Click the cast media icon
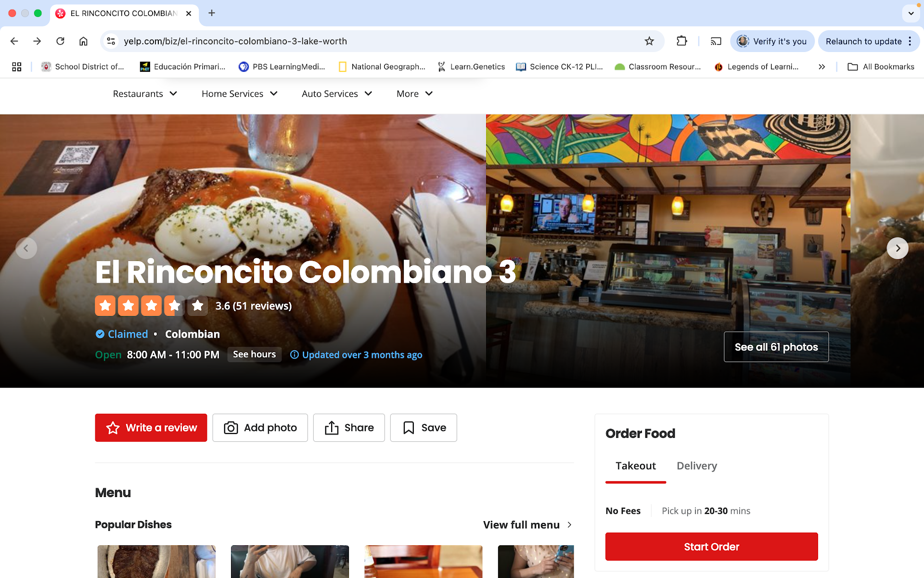The image size is (924, 578). [716, 41]
